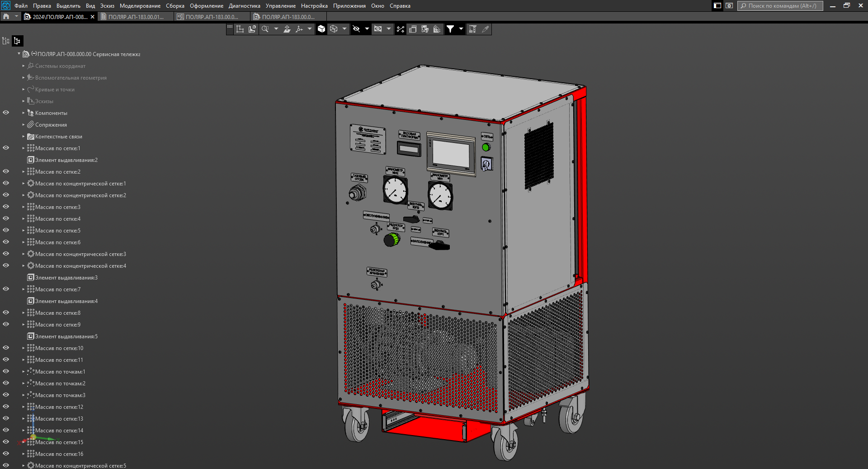Select Элемент выдавливания:2 in the tree
Screen dimensions: 868x469
(x=66, y=160)
